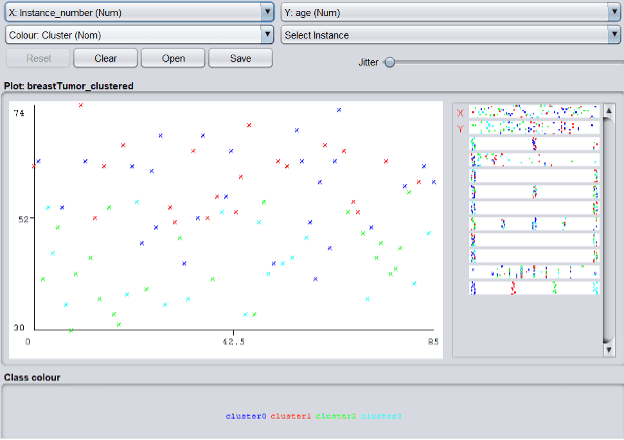Click the x-axis value 0
624x440 pixels.
tap(28, 342)
